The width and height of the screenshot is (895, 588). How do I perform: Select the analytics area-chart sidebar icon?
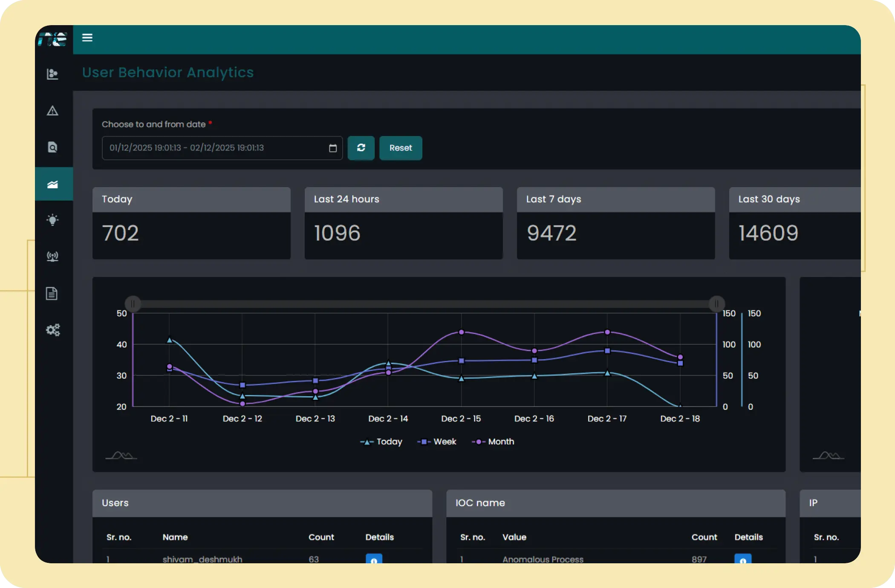coord(52,184)
